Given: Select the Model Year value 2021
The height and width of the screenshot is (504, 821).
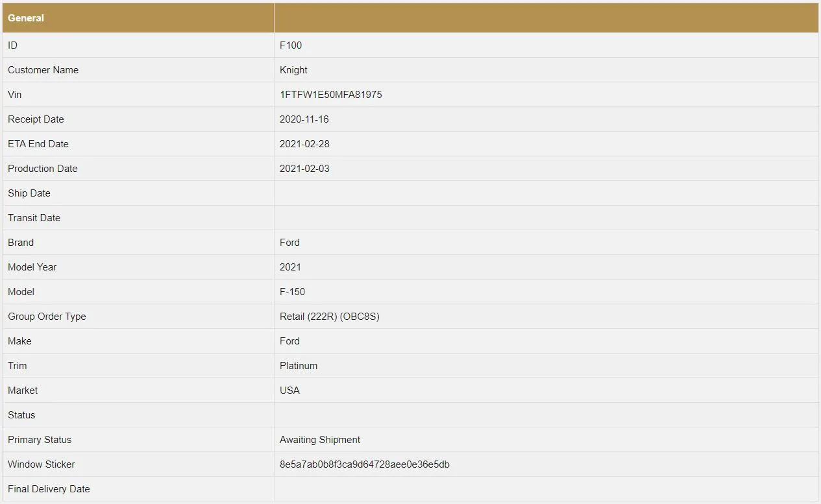Looking at the screenshot, I should point(290,267).
